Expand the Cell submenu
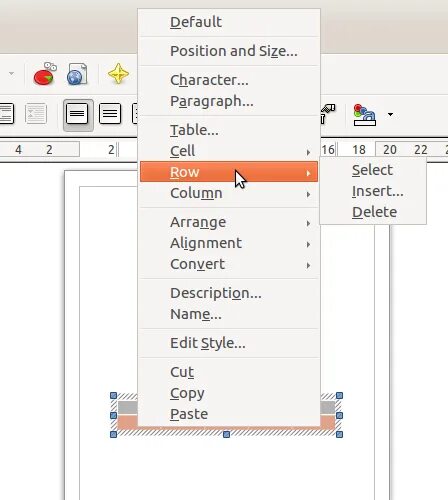 229,151
